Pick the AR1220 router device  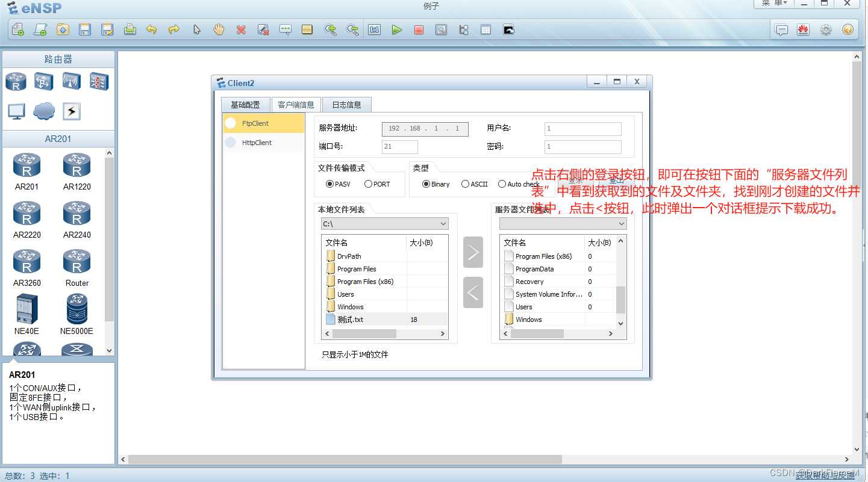click(x=77, y=171)
